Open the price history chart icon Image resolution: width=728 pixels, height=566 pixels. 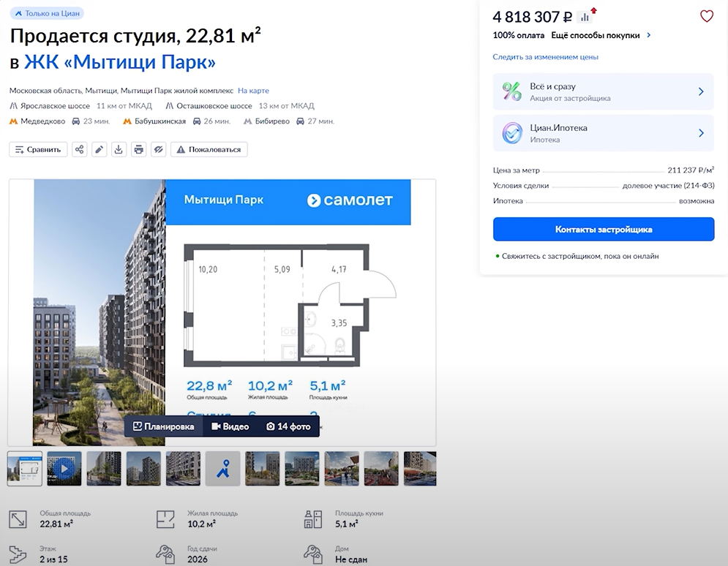[585, 17]
